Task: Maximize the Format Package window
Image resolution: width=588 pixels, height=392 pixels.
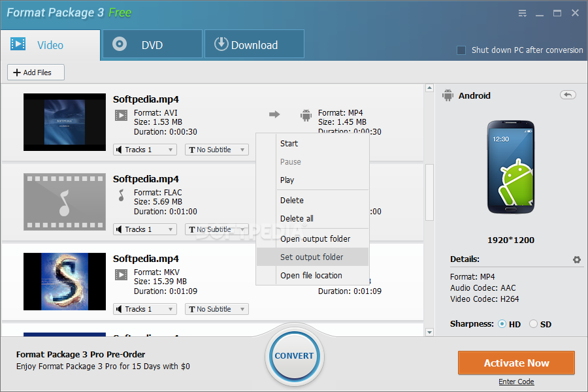Action: tap(557, 13)
